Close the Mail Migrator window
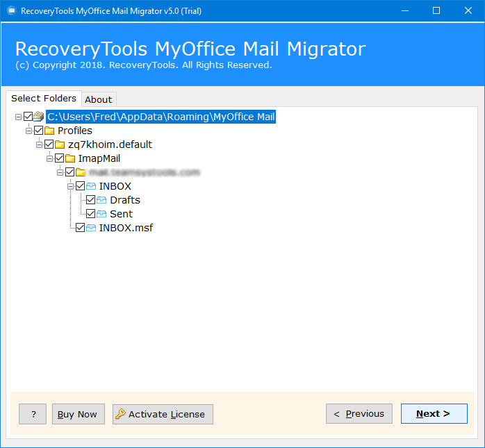The image size is (485, 448). click(468, 11)
